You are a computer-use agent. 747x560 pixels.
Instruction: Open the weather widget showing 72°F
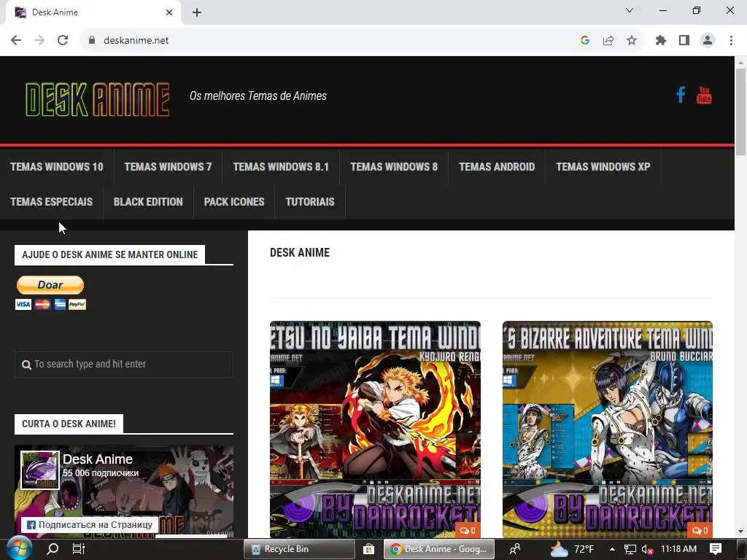click(x=572, y=549)
